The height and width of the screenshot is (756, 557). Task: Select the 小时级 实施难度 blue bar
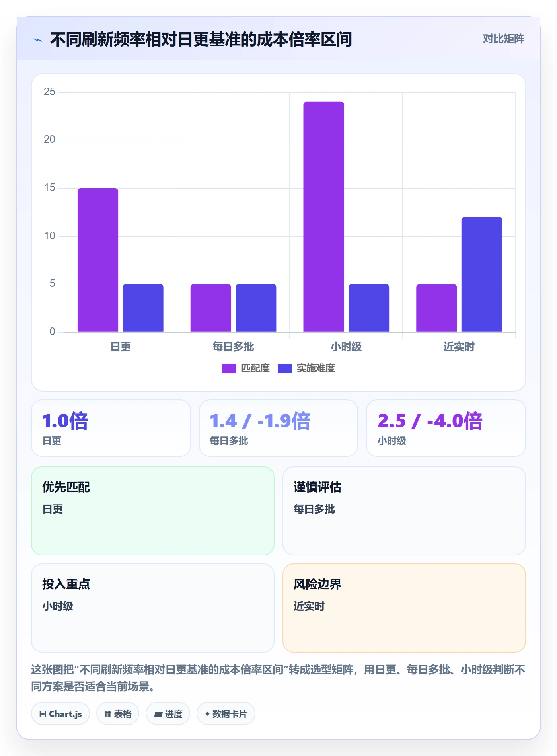point(369,308)
